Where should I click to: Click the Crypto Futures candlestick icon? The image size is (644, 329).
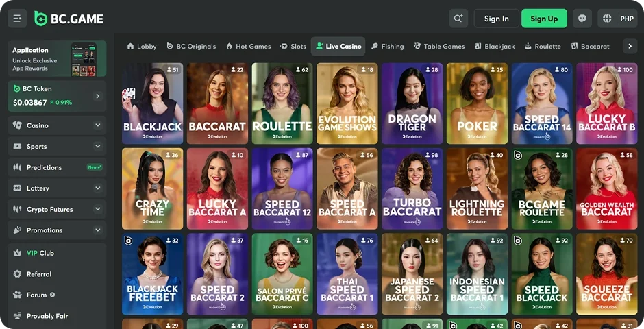coord(17,209)
